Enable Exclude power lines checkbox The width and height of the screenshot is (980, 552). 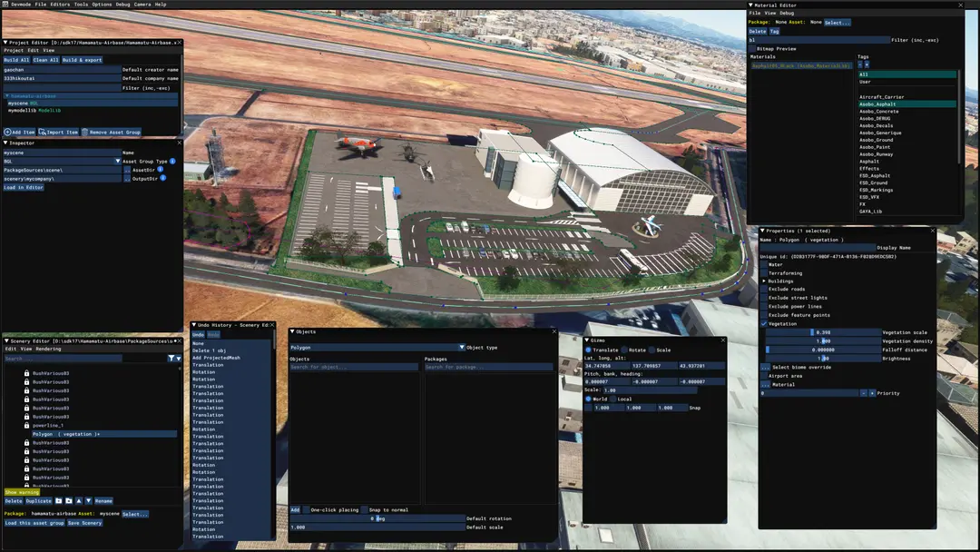tap(764, 306)
